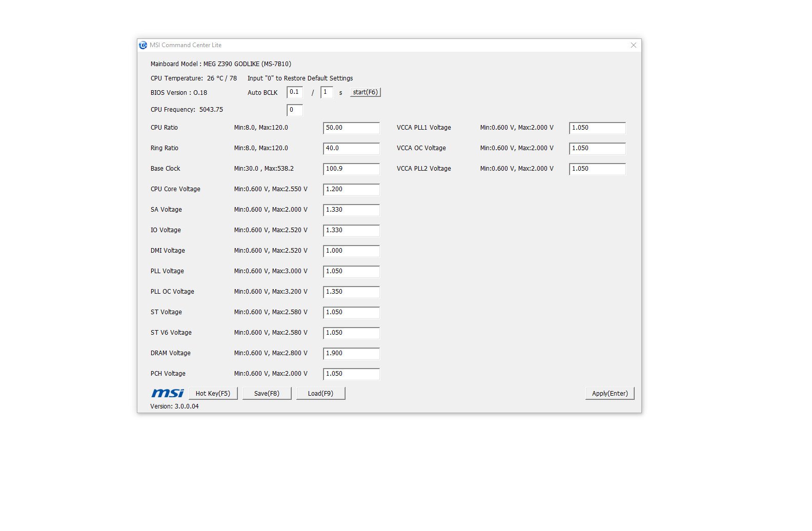This screenshot has width=812, height=531.
Task: Click the PLL Voltage label
Action: tap(167, 271)
